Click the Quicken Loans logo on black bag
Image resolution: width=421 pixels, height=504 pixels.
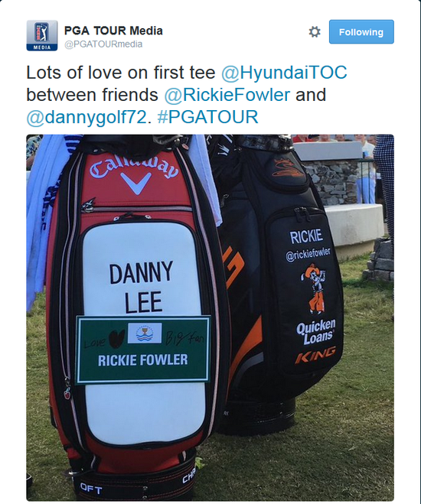[x=316, y=332]
